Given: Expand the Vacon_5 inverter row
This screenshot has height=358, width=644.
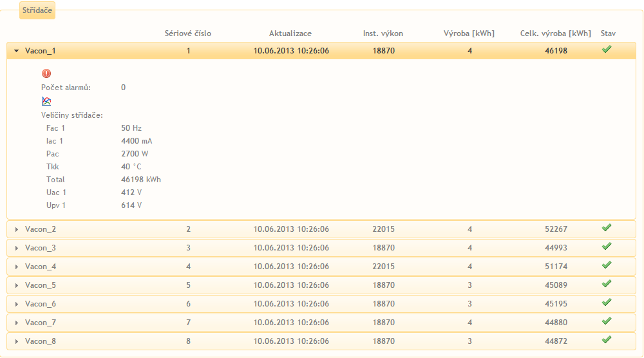Looking at the screenshot, I should (17, 285).
